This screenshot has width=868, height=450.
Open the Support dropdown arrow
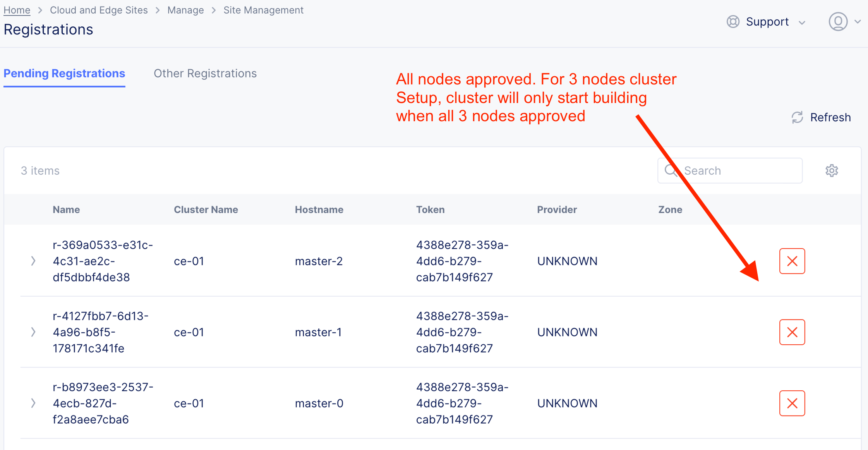(802, 22)
